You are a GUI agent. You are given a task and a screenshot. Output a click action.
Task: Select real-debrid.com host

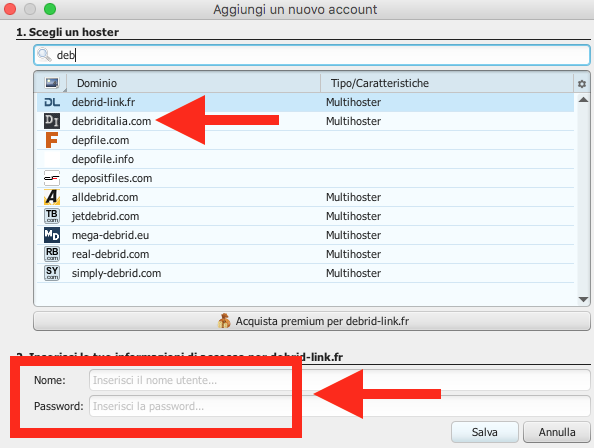(305, 254)
